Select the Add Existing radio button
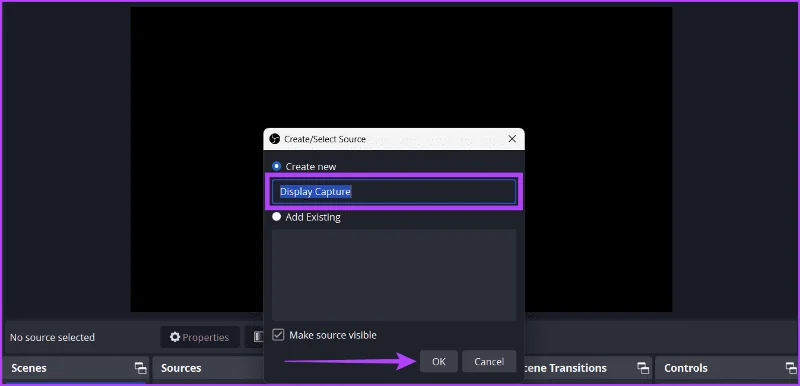Viewport: 800px width, 386px height. pos(277,217)
